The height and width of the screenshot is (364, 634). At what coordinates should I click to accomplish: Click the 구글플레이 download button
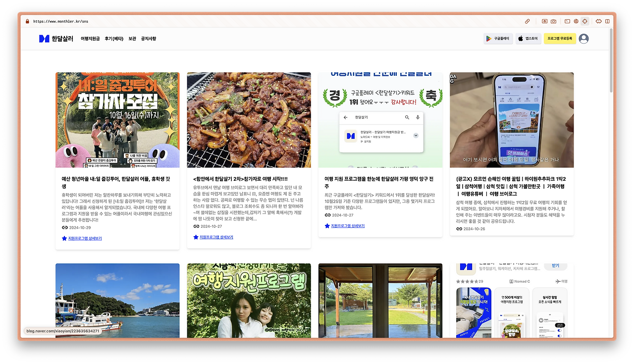[497, 38]
